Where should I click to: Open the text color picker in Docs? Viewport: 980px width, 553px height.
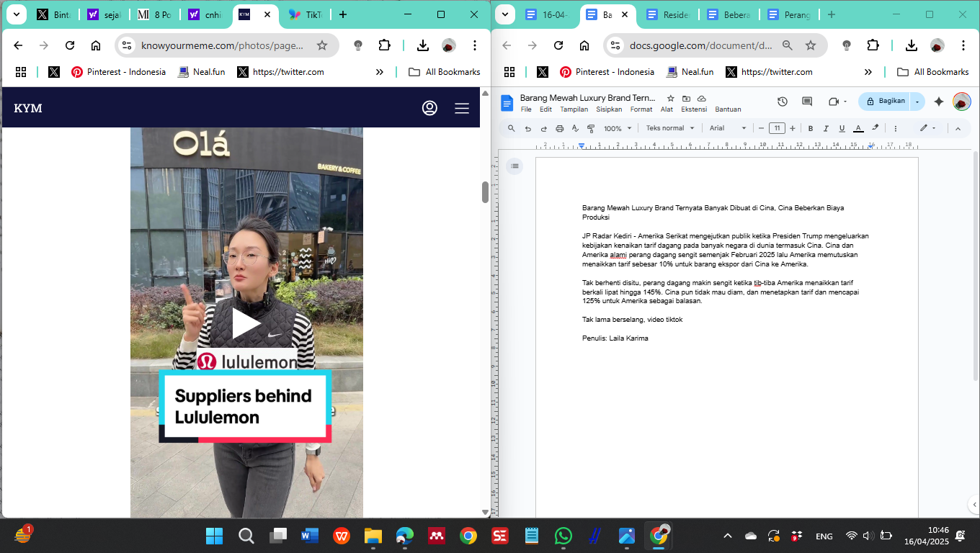pos(858,128)
